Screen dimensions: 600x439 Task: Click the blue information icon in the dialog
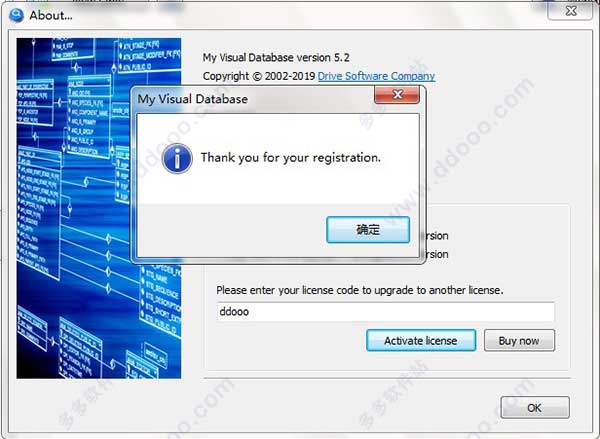tap(177, 158)
